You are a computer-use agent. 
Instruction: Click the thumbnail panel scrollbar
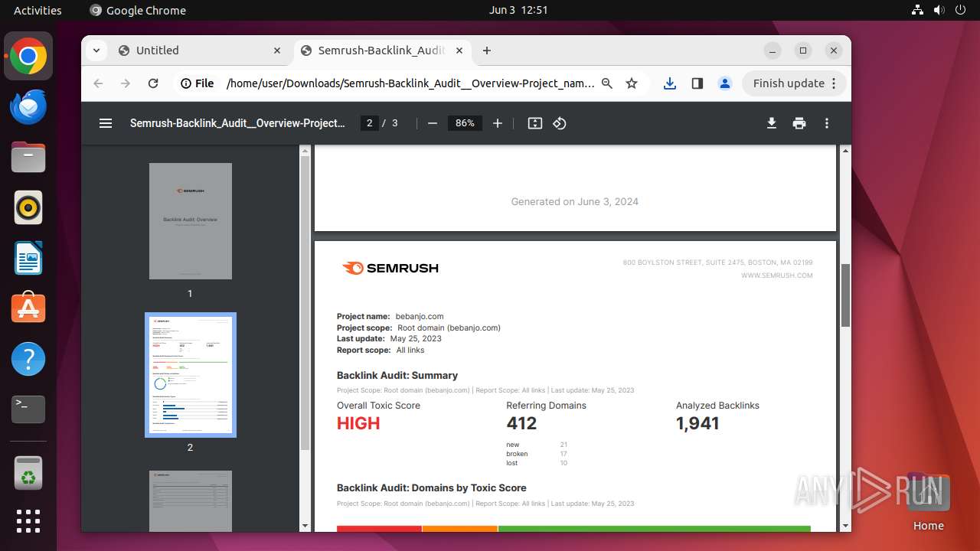(305, 302)
